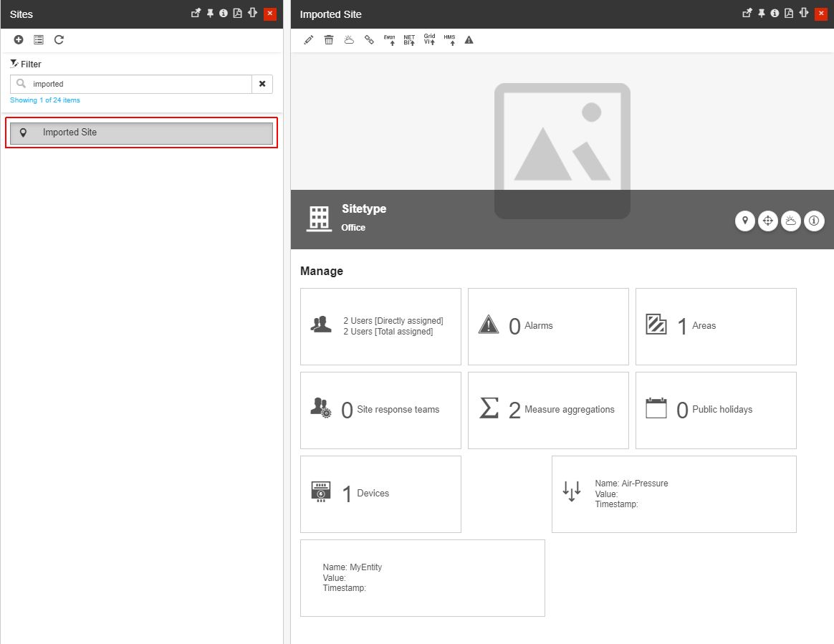834x644 pixels.
Task: Click the chain link icon in the toolbar
Action: 369,40
